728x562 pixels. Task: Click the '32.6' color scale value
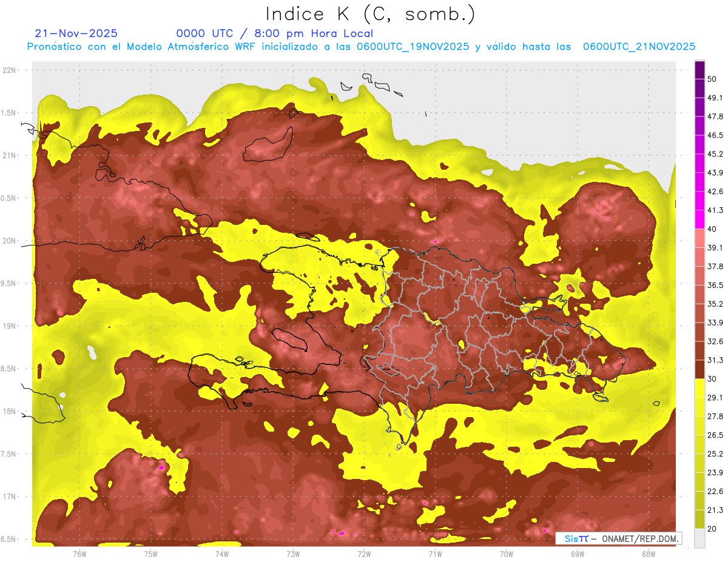pos(715,341)
